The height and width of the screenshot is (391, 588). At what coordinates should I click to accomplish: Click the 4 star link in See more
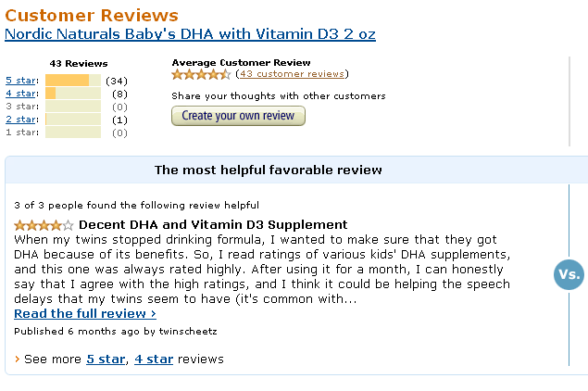point(154,359)
